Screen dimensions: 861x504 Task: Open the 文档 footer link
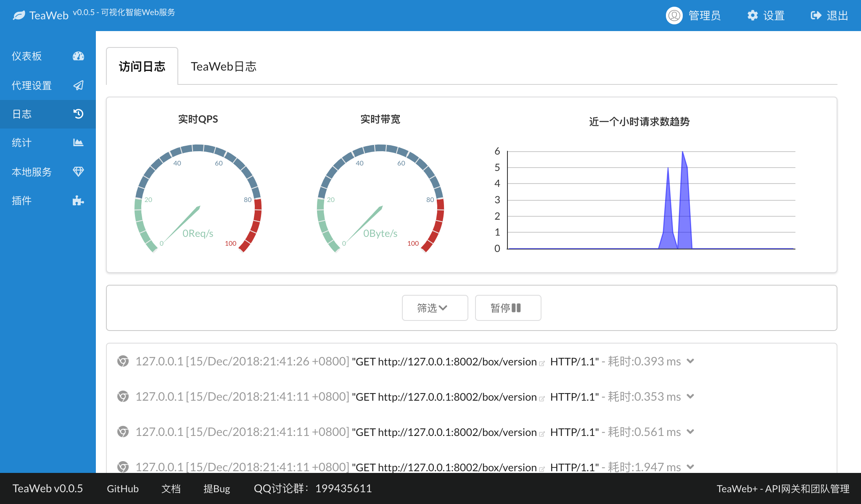(x=171, y=488)
